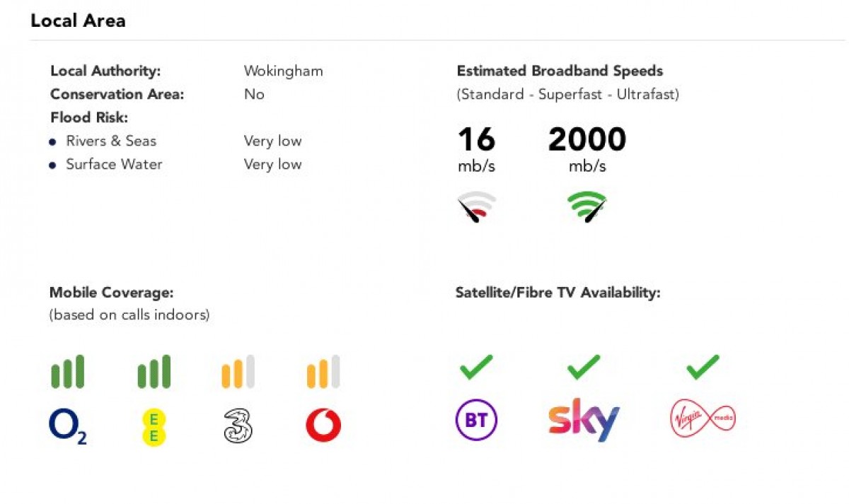Click the Local Area section heading
The width and height of the screenshot is (849, 504).
pos(78,20)
